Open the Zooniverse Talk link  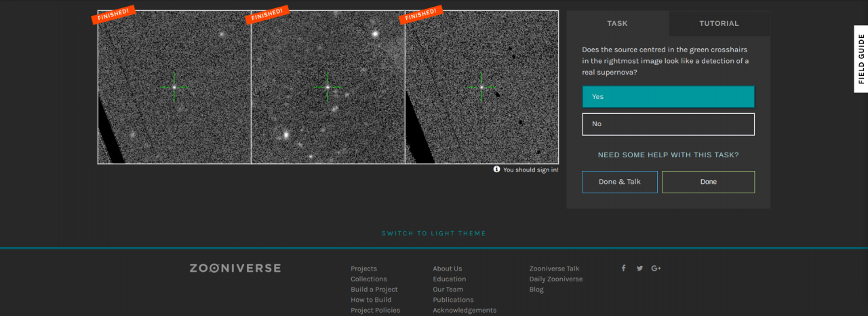click(x=554, y=269)
